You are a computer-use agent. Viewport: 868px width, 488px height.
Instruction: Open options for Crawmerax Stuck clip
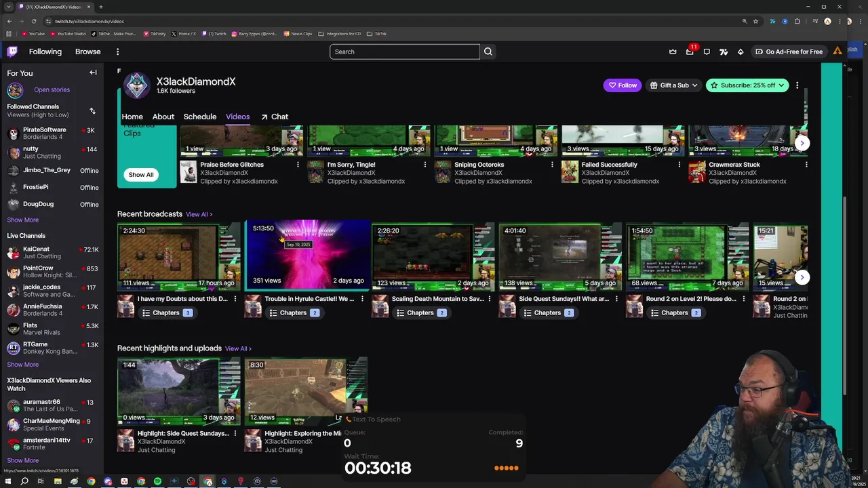(806, 165)
